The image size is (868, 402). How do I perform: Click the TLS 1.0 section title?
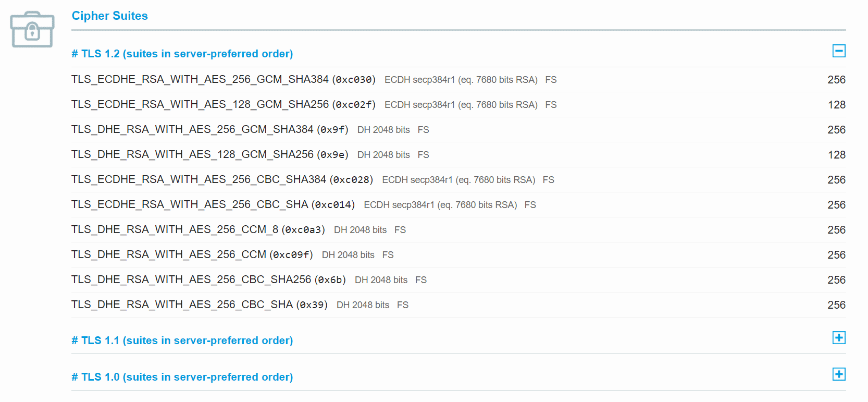(182, 377)
